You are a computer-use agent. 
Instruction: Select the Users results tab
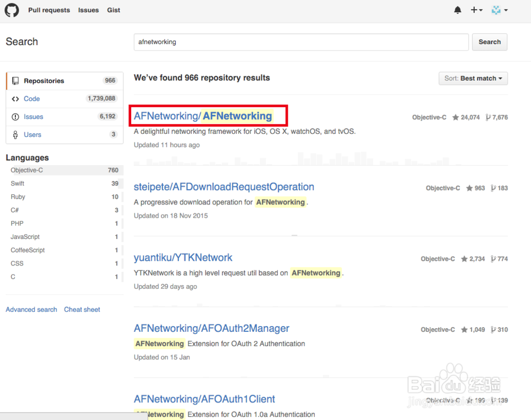tap(65, 135)
